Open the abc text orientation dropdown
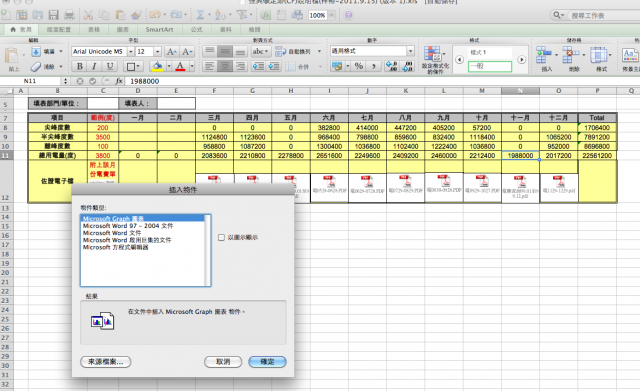Screen dimensions: 640x391 (x=260, y=51)
